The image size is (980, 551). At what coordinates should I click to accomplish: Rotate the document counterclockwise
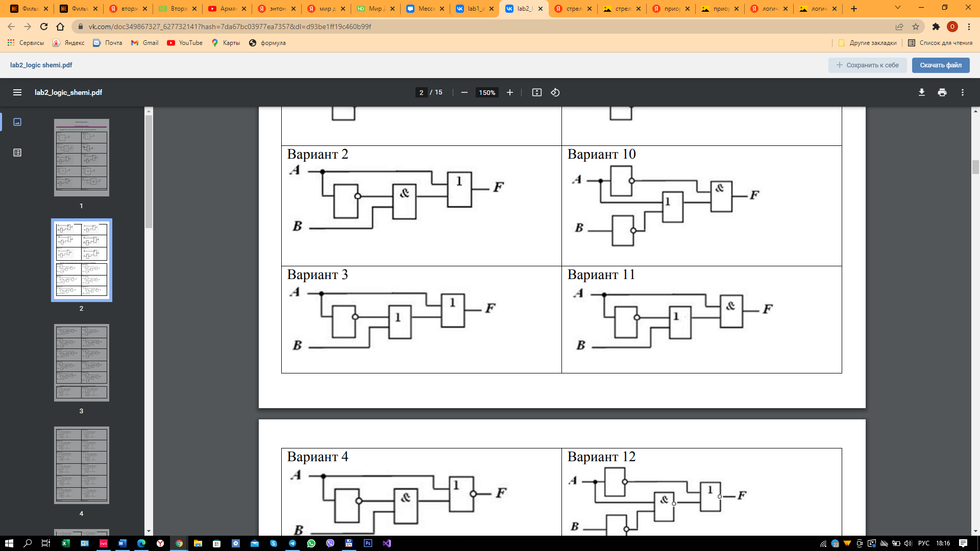tap(555, 92)
